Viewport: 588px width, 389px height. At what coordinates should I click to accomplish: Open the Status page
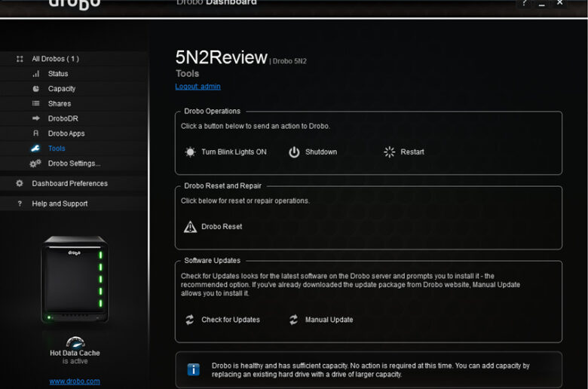[58, 74]
